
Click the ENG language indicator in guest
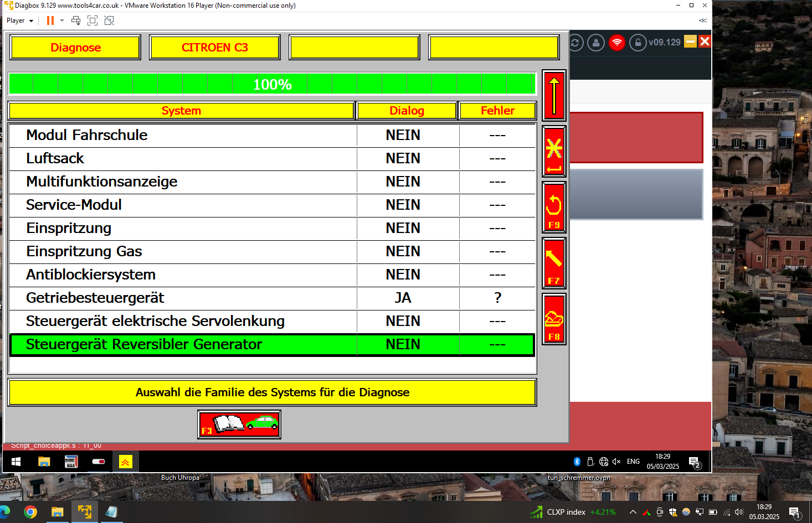click(x=633, y=462)
